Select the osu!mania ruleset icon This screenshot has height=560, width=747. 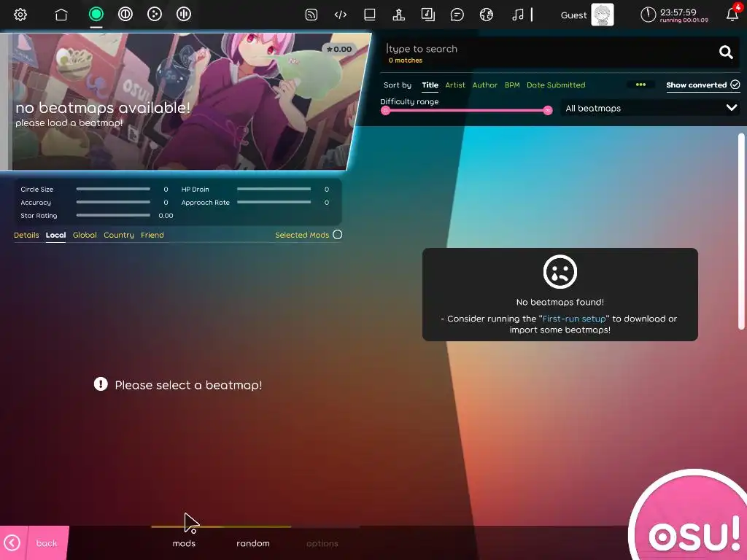183,14
